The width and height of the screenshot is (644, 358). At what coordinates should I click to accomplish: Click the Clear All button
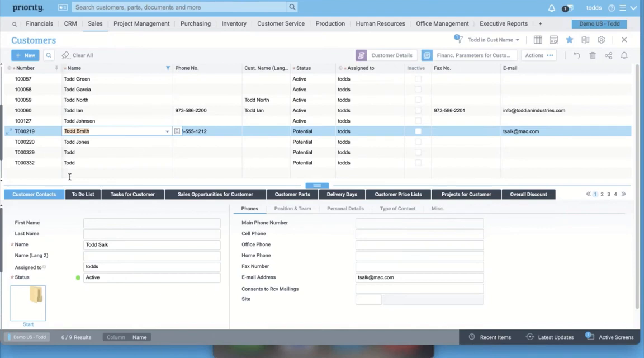coord(77,55)
